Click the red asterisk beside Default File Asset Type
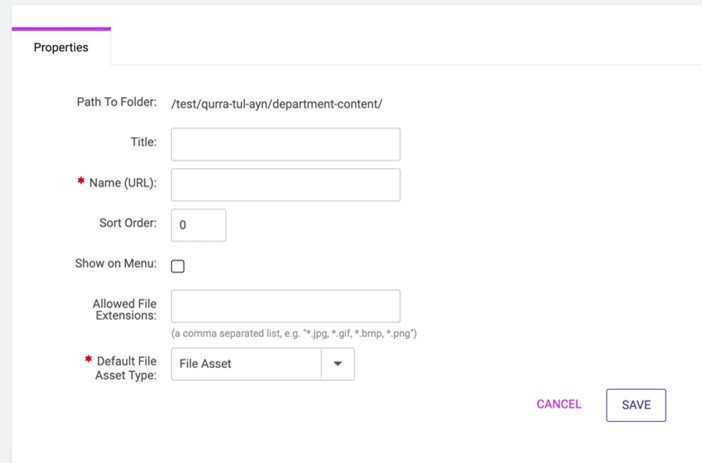Viewport: 702px width, 463px height. click(89, 359)
